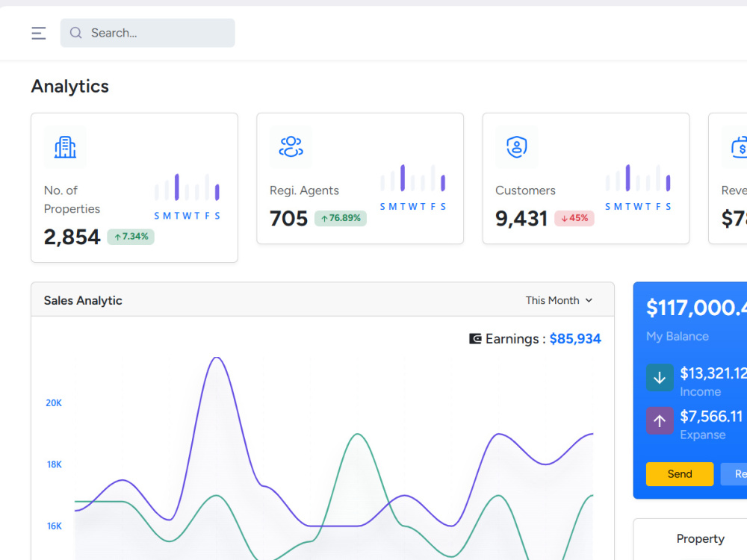Click the wallet icon beside Earnings

[x=475, y=338]
